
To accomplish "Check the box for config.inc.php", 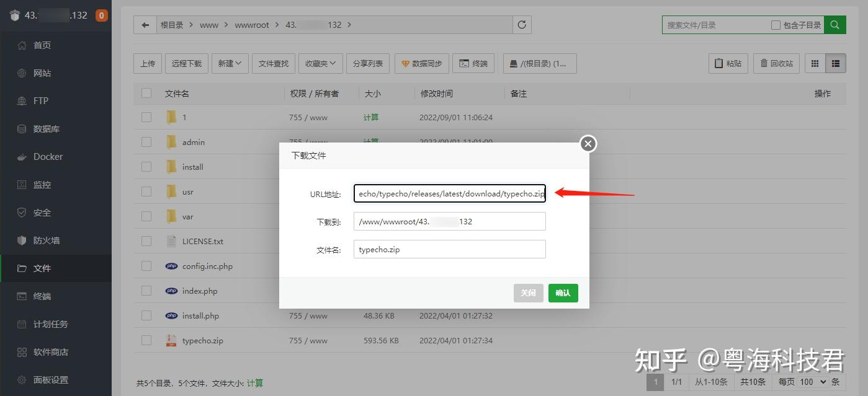I will (x=146, y=266).
